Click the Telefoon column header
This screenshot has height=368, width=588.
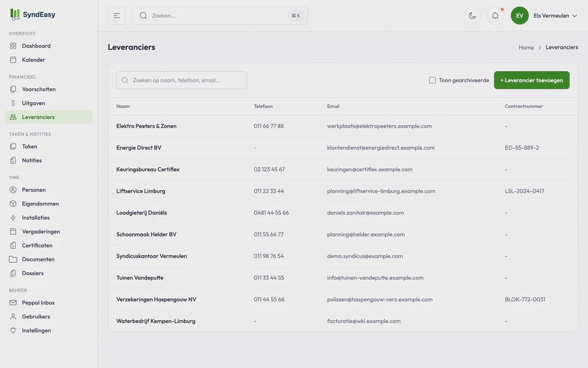(263, 106)
